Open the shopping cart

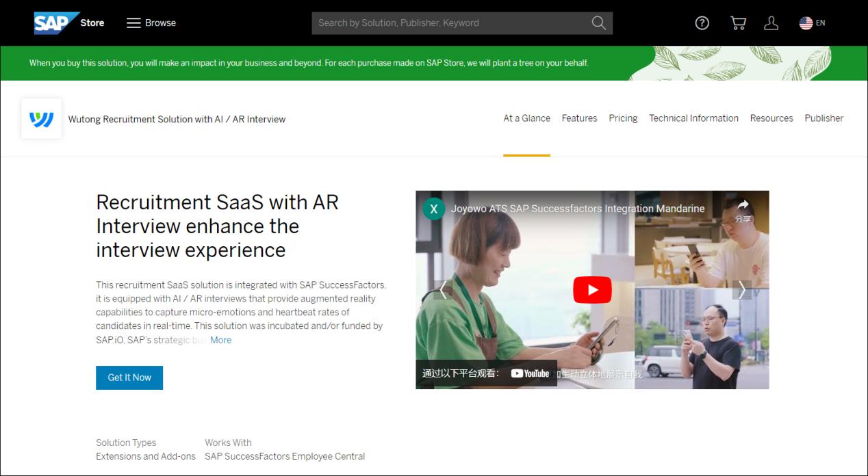click(738, 23)
